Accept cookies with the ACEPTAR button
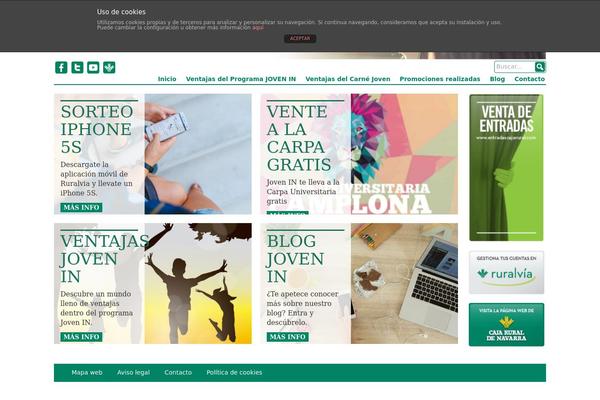 tap(300, 38)
